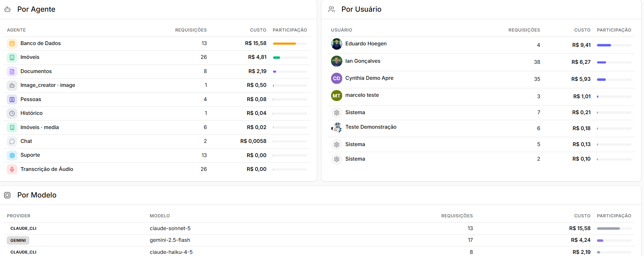Click Eduardo Hoegen's participation bar
The height and width of the screenshot is (256, 644).
coord(614,45)
